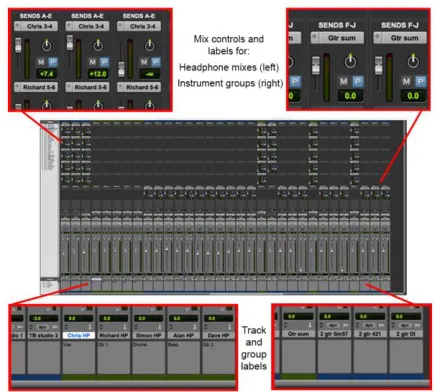
Task: Click the 'Gtr 2' comment under Dave HP
Action: tap(208, 345)
